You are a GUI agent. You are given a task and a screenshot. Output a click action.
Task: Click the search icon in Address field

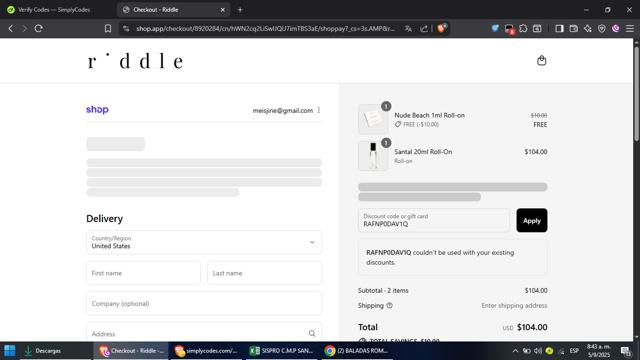click(x=312, y=333)
